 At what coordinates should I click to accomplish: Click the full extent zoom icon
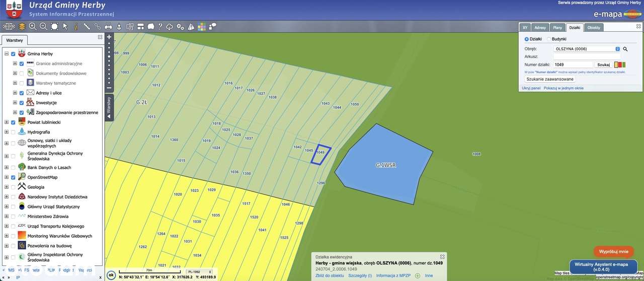[54, 26]
